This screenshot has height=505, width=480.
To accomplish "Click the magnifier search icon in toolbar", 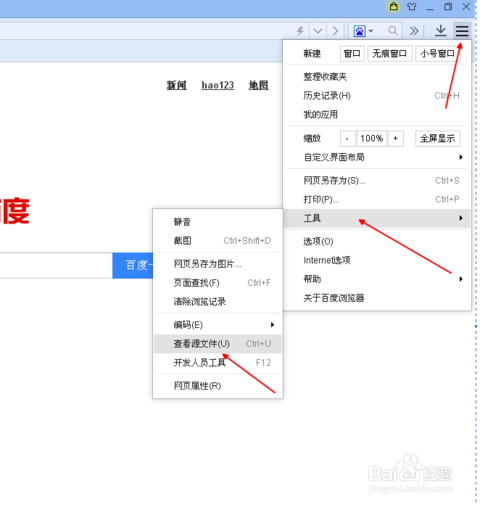I will [393, 31].
